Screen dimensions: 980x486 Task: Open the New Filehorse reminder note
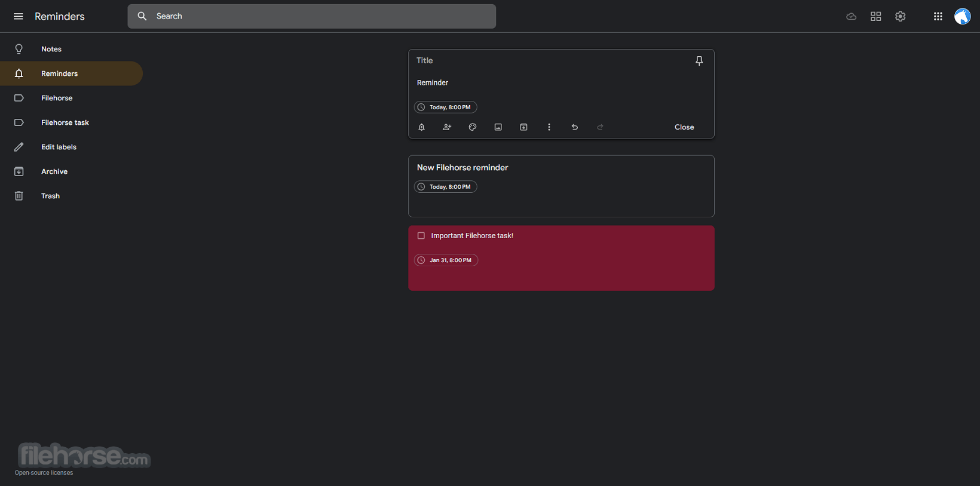(x=561, y=186)
